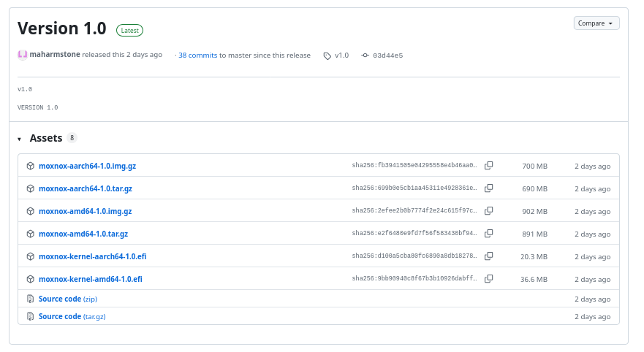Click '2 days ago' in Source code (tar.gz) row

[x=593, y=317]
